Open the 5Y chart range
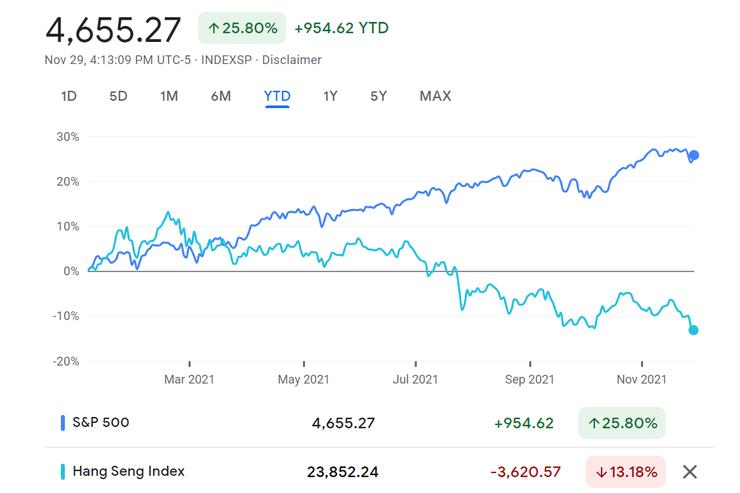This screenshot has height=493, width=740. tap(378, 96)
